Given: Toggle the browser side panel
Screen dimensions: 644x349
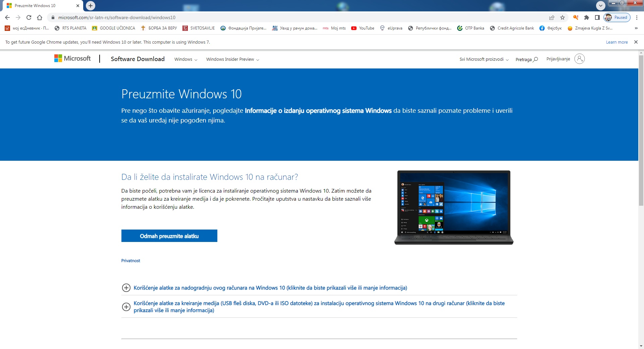Looking at the screenshot, I should pos(597,17).
